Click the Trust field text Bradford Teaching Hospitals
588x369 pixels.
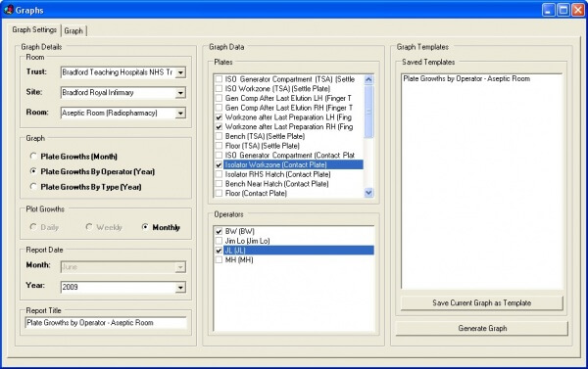tap(118, 72)
